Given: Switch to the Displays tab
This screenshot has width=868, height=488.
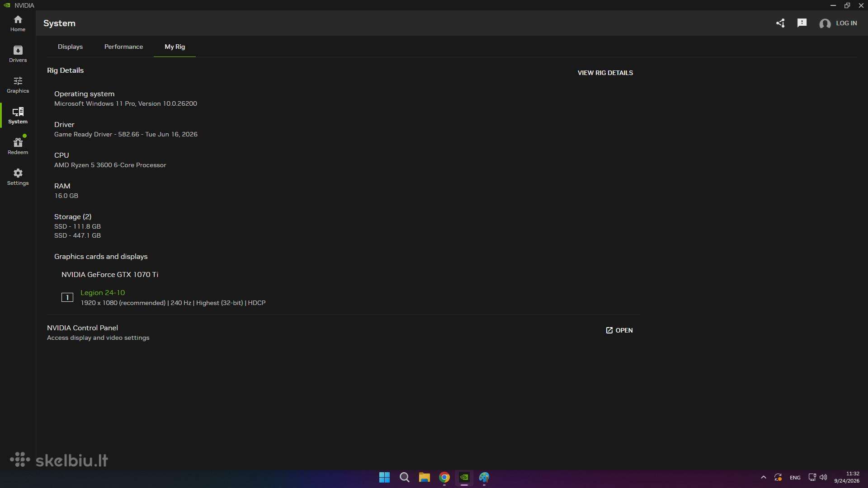Looking at the screenshot, I should pyautogui.click(x=70, y=47).
